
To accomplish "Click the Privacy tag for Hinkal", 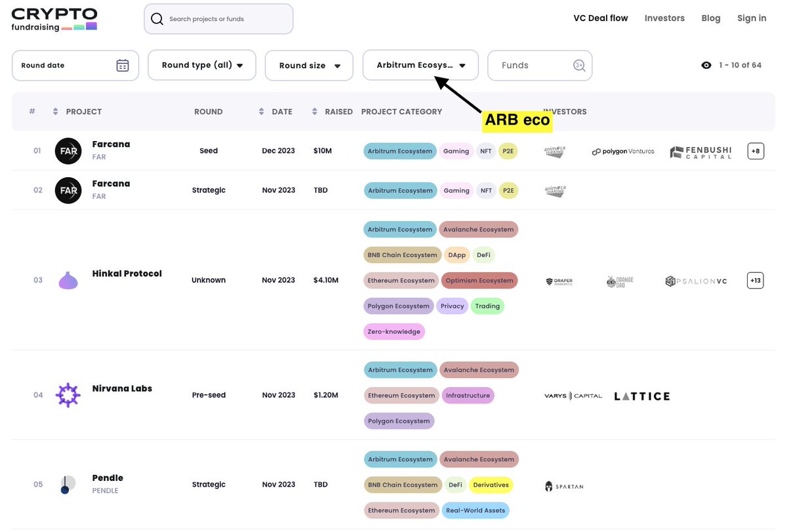I will pos(452,306).
